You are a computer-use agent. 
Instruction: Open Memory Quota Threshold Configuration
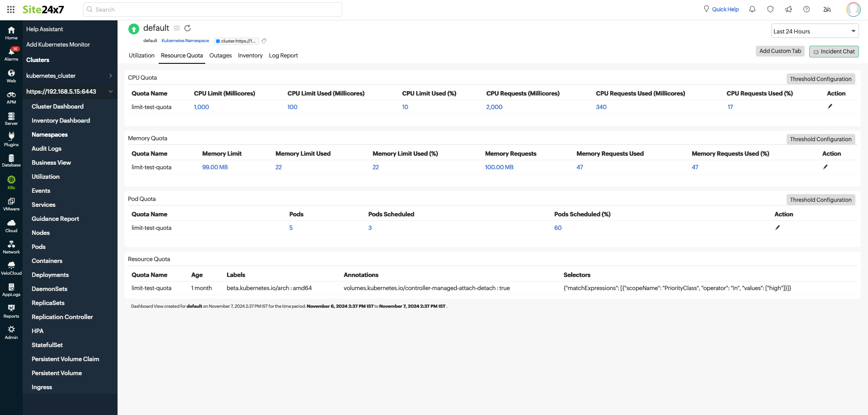coord(821,139)
